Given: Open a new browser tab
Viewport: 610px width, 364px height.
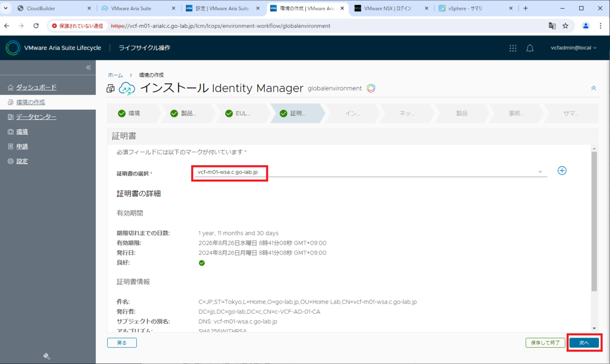Looking at the screenshot, I should [526, 8].
